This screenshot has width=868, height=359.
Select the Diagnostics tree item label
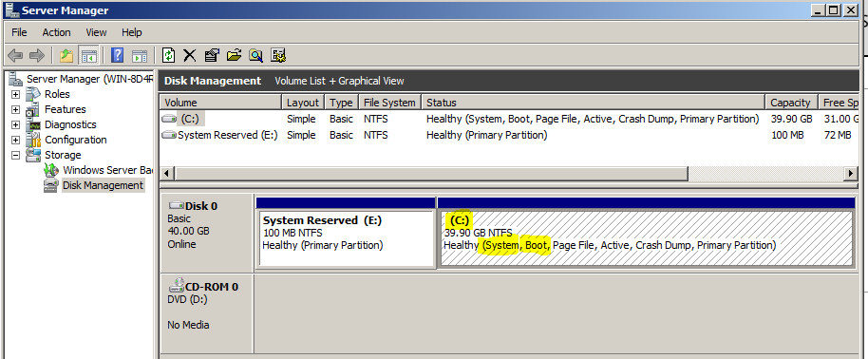tap(70, 124)
